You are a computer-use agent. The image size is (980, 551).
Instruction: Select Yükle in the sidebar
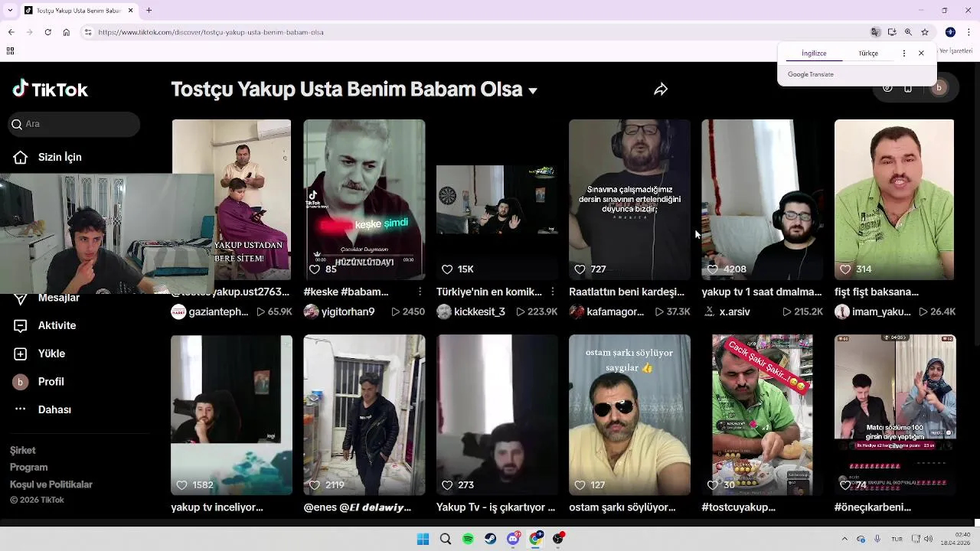(x=40, y=354)
